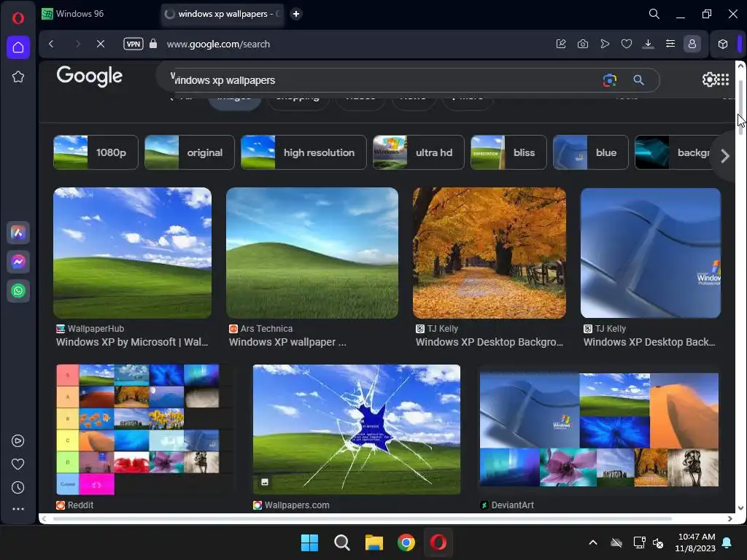The width and height of the screenshot is (747, 560).
Task: Search open tabs magnifier icon
Action: click(654, 14)
